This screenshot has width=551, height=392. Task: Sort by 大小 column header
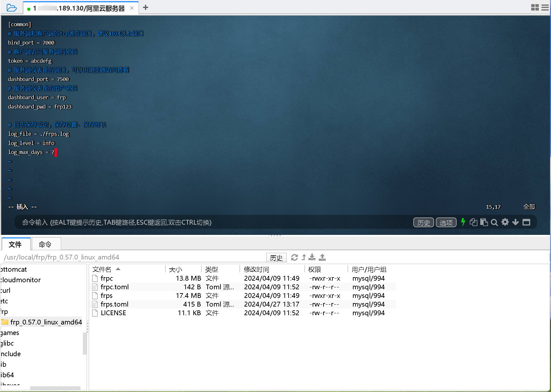point(184,269)
